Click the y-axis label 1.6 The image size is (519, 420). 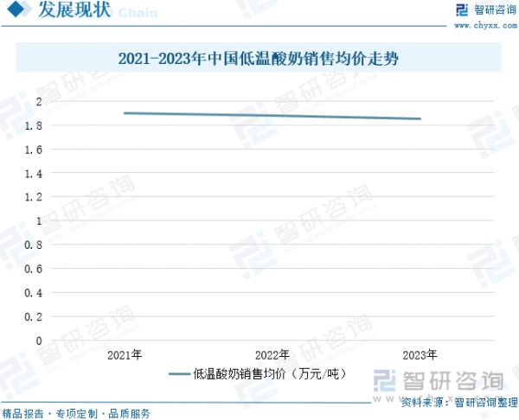pyautogui.click(x=34, y=150)
